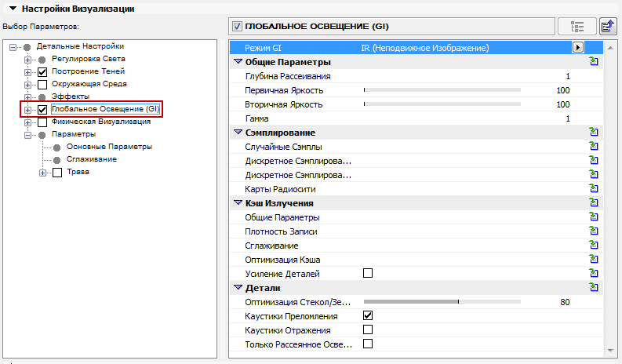Viewport: 622px width, 364px height.
Task: Click the Сглаживание item under Параметры
Action: (x=92, y=159)
